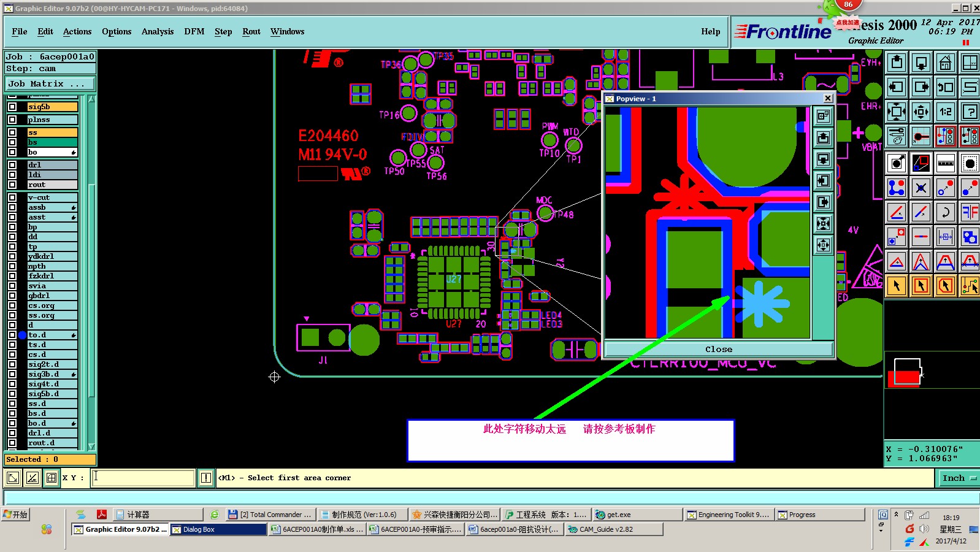Toggle ss layer checkbox
Viewport: 980px width, 552px height.
tap(12, 132)
